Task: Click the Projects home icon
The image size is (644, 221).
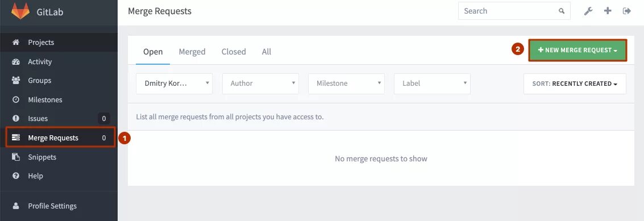Action: point(15,42)
